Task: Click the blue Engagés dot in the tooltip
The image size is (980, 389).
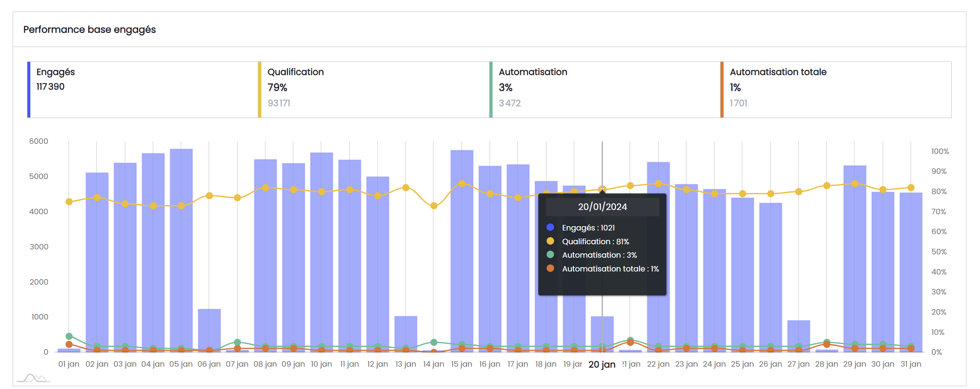Action: [x=550, y=227]
